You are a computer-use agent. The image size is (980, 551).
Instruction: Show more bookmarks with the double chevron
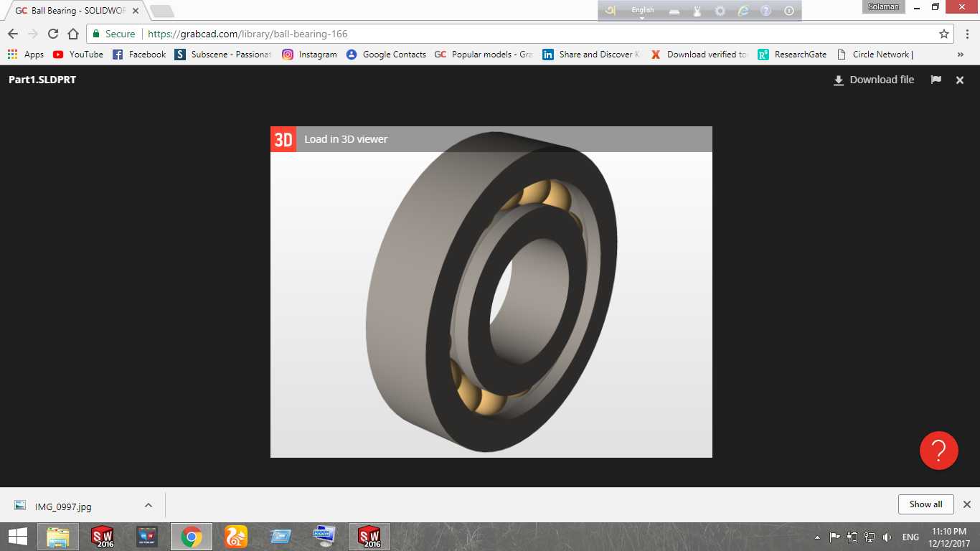coord(961,55)
